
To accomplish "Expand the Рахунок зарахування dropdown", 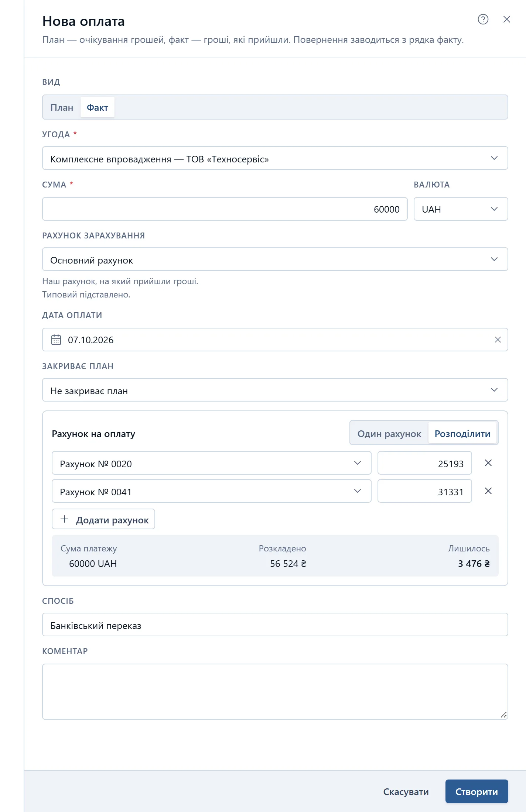I will pyautogui.click(x=275, y=259).
